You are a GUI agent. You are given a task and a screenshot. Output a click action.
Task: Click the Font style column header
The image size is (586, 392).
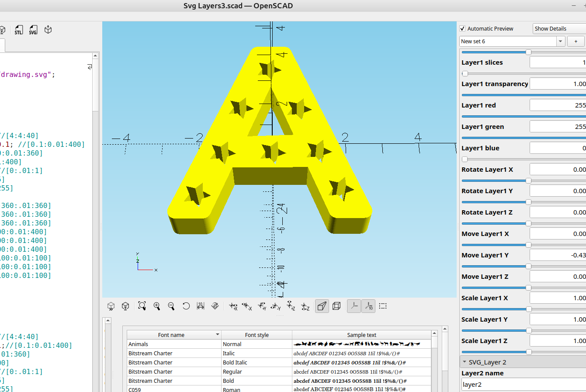tap(257, 335)
